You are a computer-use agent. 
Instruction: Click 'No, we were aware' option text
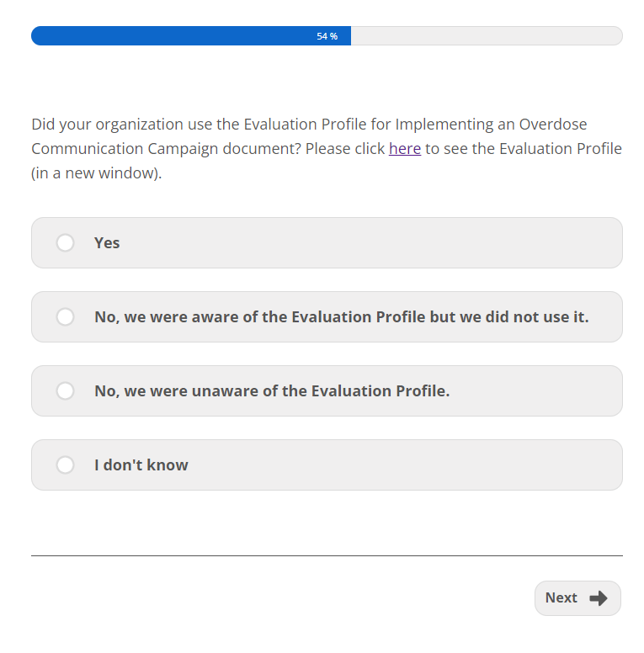(x=341, y=317)
